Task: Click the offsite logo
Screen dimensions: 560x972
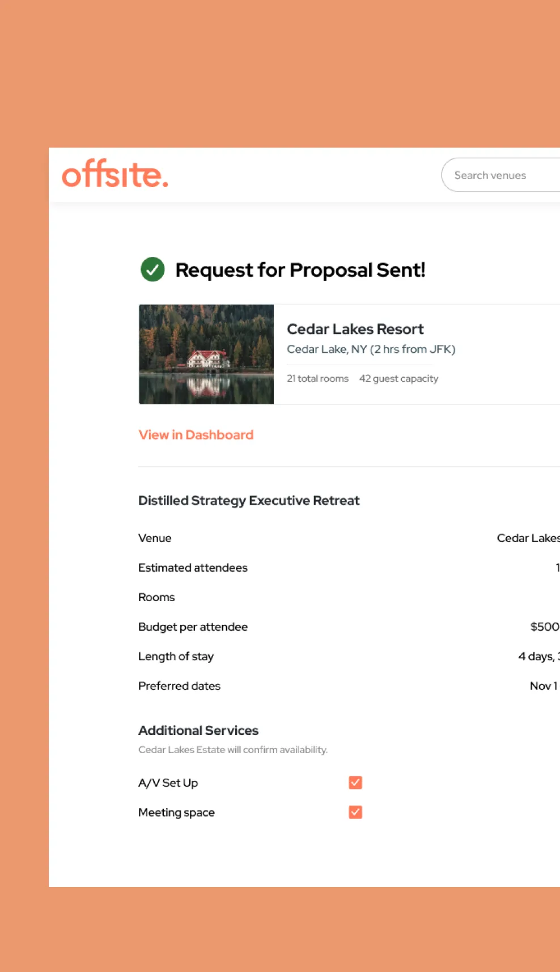Action: [115, 174]
